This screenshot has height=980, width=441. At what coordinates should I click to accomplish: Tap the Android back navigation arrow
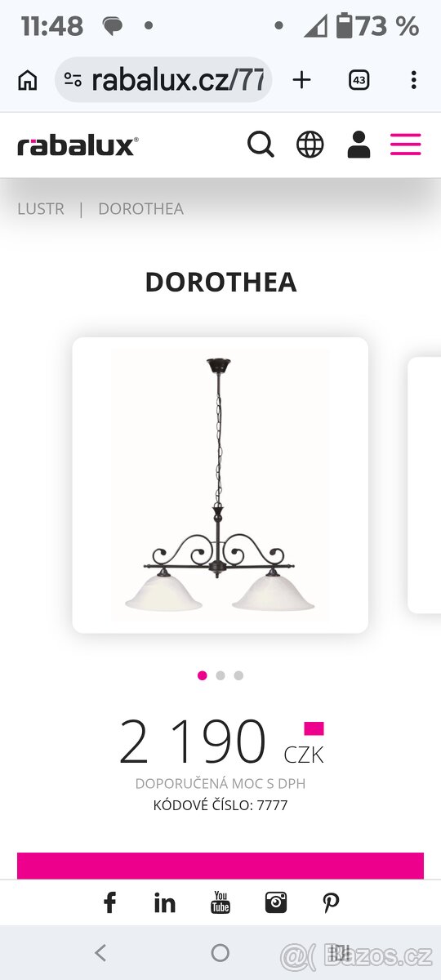100,952
